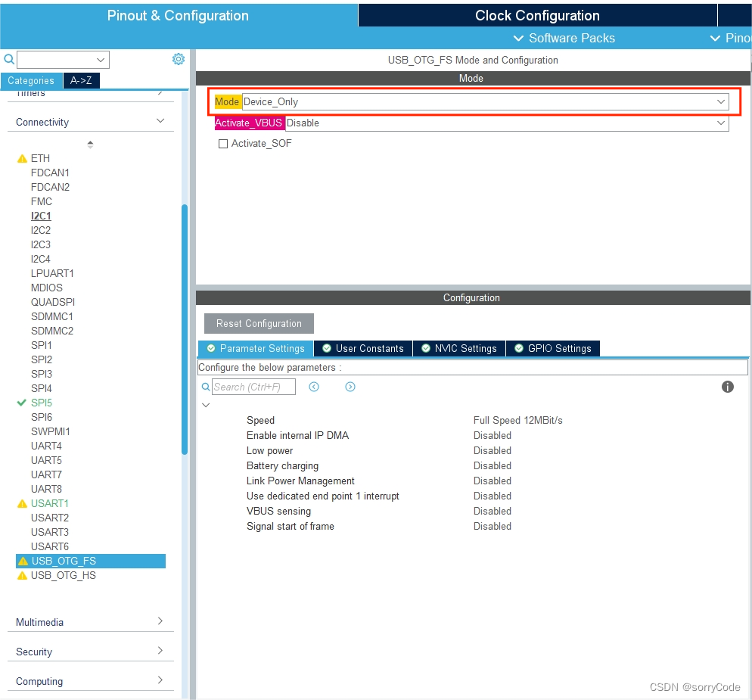
Task: Click the sidebar vertical scrollbar
Action: [x=185, y=329]
